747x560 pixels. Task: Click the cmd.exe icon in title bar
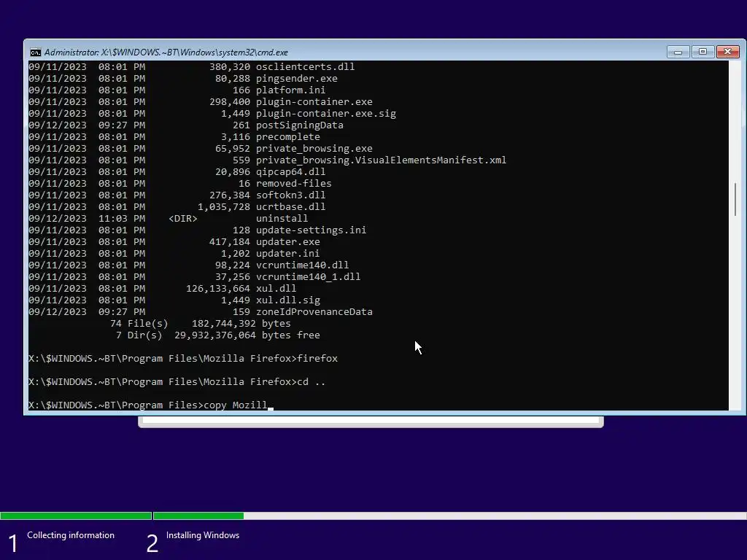[35, 52]
